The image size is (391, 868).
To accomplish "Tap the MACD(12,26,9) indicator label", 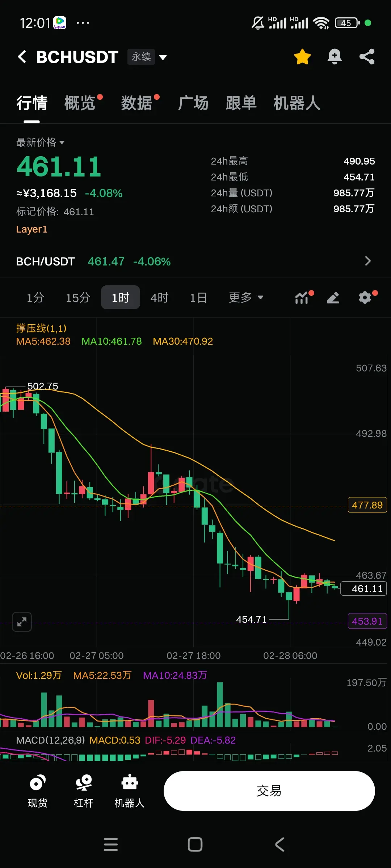I will (x=50, y=740).
